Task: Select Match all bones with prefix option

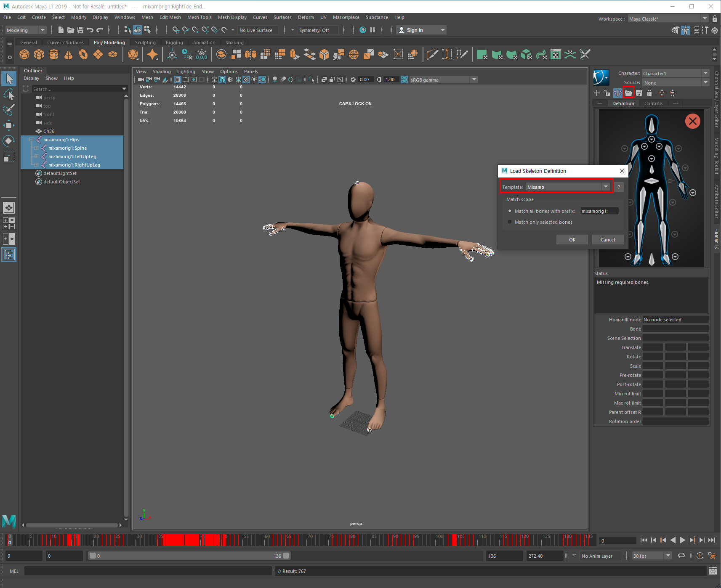Action: [510, 211]
